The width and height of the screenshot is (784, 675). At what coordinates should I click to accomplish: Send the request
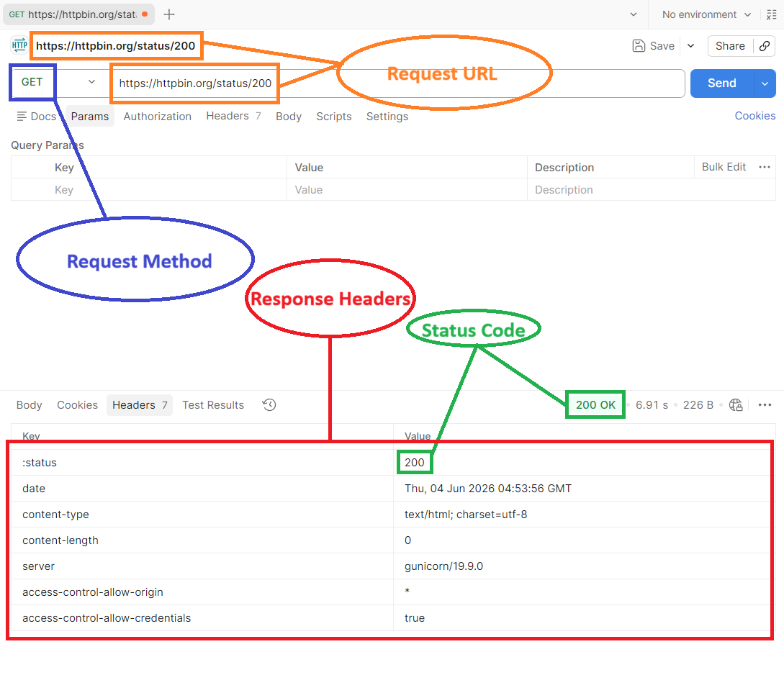(x=721, y=83)
